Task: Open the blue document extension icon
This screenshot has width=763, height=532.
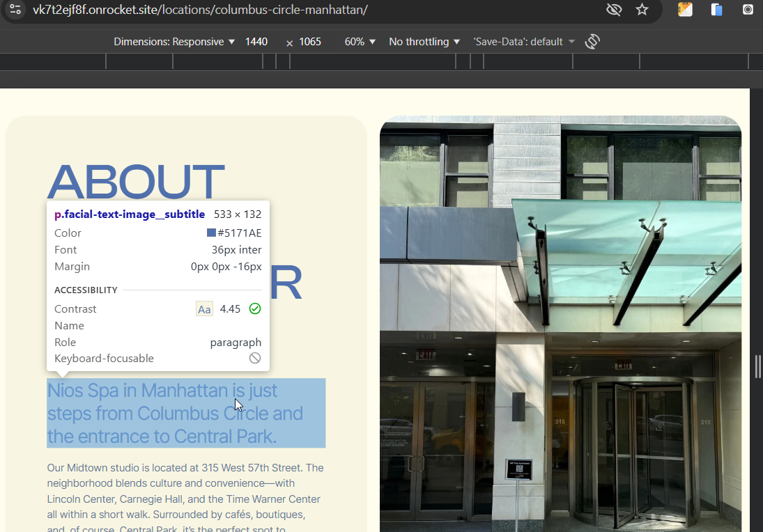Action: pos(716,10)
